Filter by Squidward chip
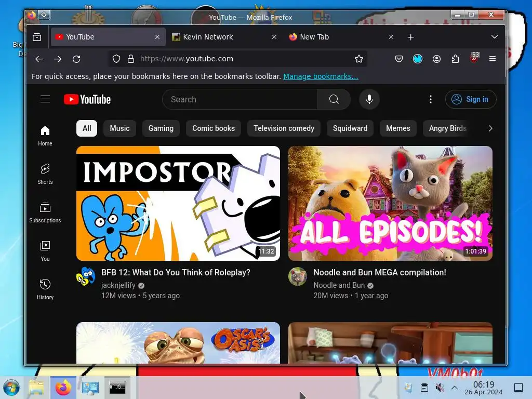The image size is (532, 399). (x=350, y=128)
